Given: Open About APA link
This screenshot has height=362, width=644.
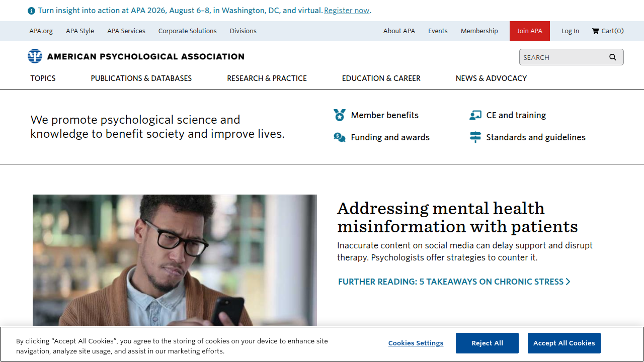Looking at the screenshot, I should [x=399, y=31].
